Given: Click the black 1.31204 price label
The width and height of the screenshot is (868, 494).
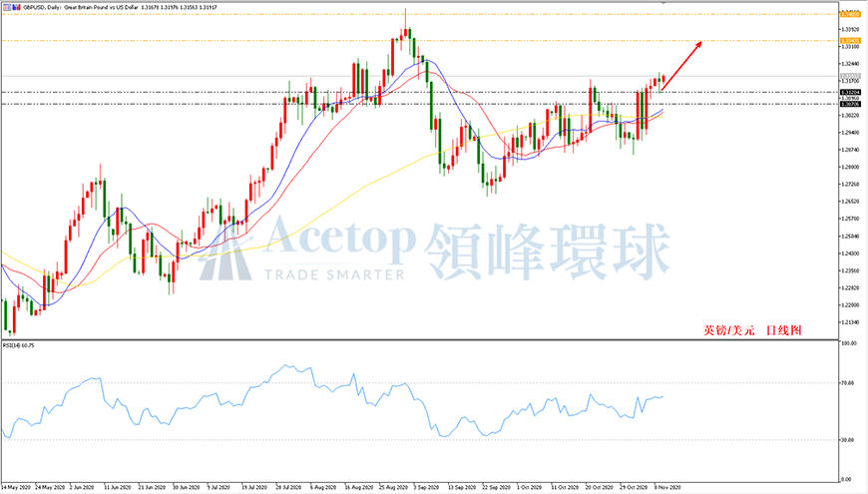Looking at the screenshot, I should pyautogui.click(x=850, y=93).
